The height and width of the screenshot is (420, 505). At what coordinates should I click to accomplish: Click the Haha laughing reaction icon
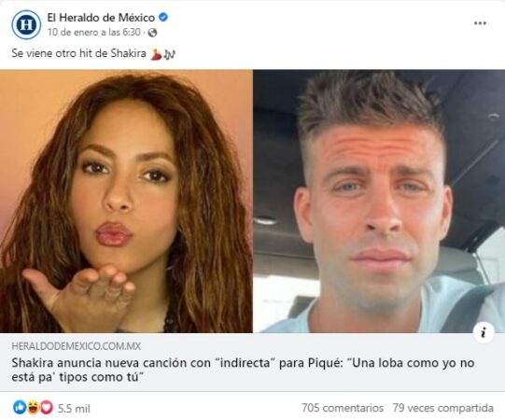click(33, 408)
